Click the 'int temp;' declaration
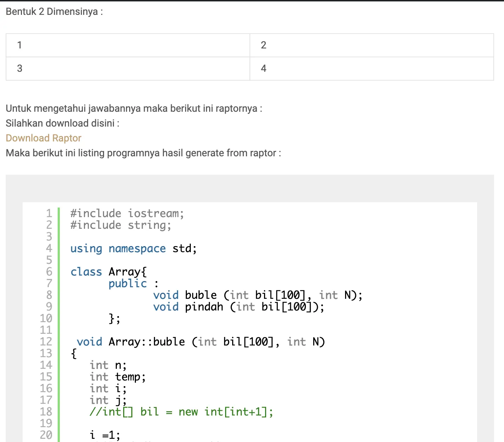The height and width of the screenshot is (442, 504). tap(118, 377)
